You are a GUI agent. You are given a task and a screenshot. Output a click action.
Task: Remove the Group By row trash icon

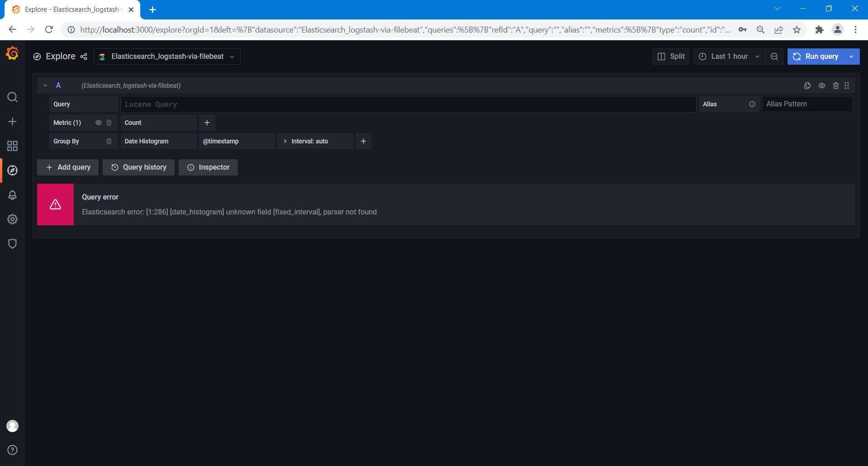(x=109, y=141)
